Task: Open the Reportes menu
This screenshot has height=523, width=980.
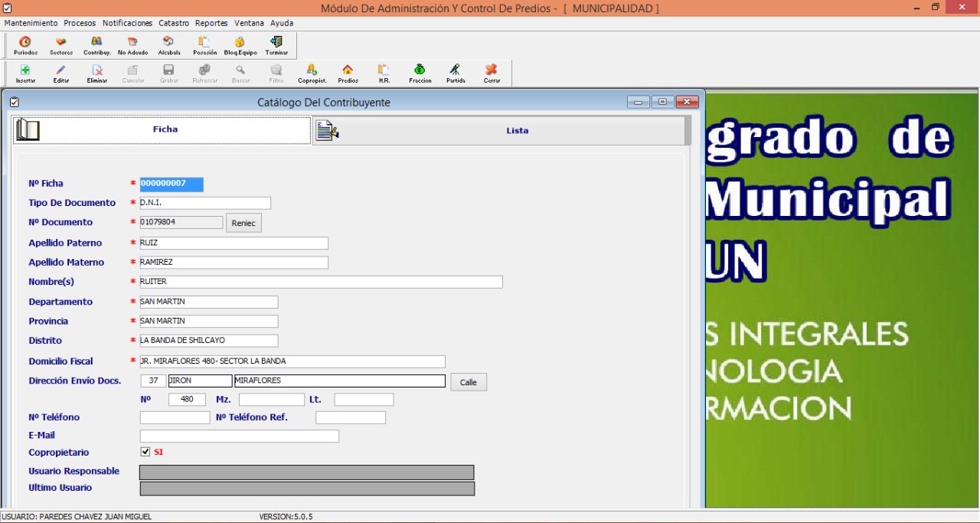Action: tap(211, 23)
